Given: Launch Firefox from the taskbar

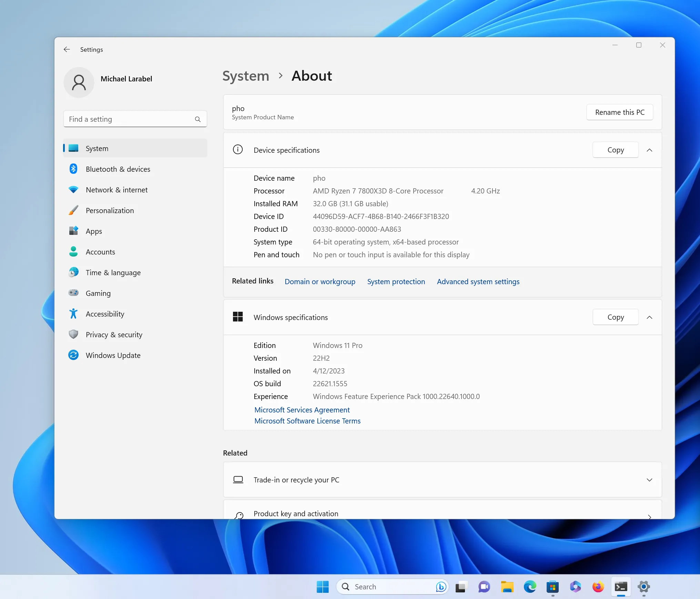Looking at the screenshot, I should (598, 587).
